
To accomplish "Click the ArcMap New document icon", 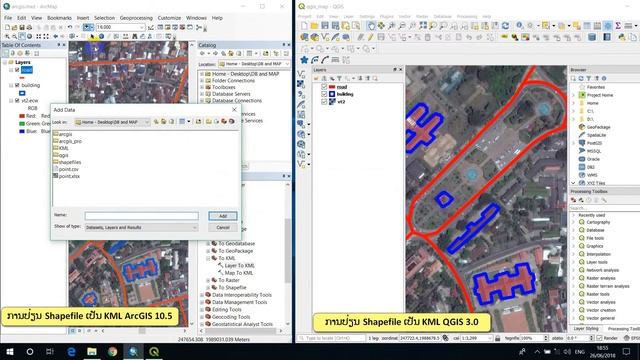I will (x=7, y=27).
